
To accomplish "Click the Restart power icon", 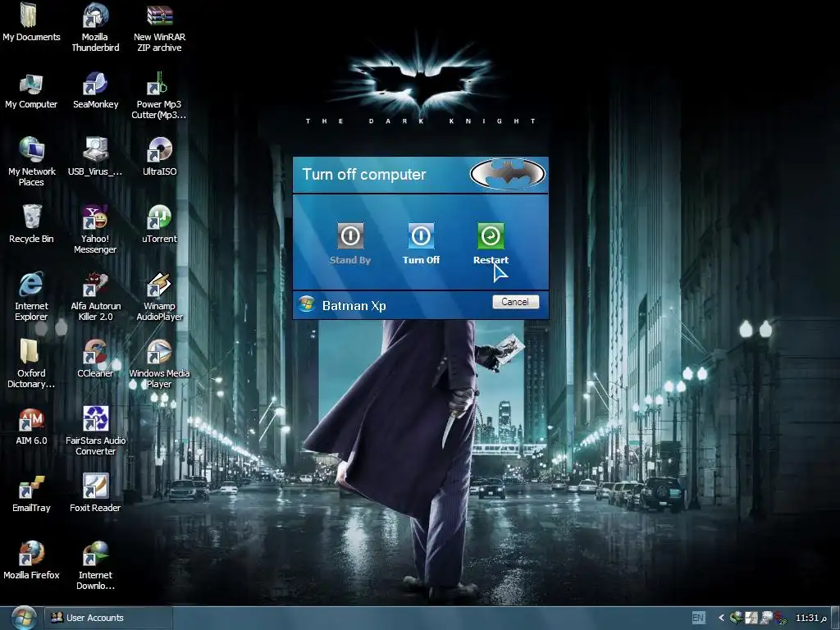I will pyautogui.click(x=491, y=236).
